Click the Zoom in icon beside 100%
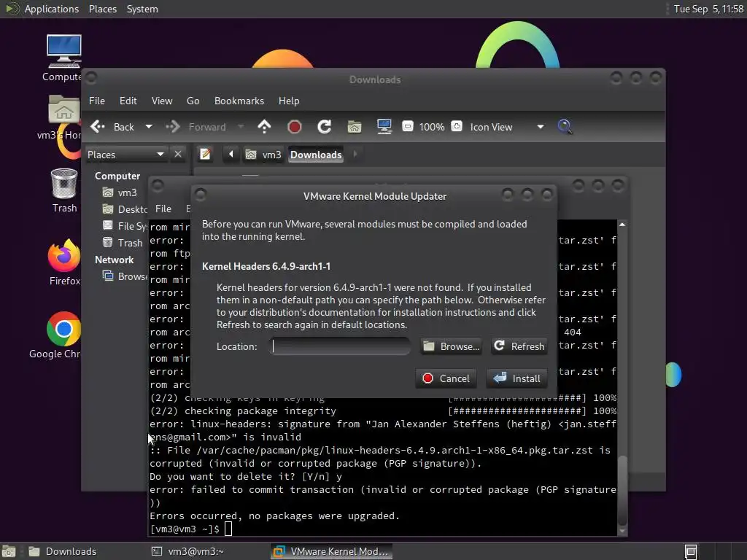This screenshot has width=747, height=560. [457, 127]
